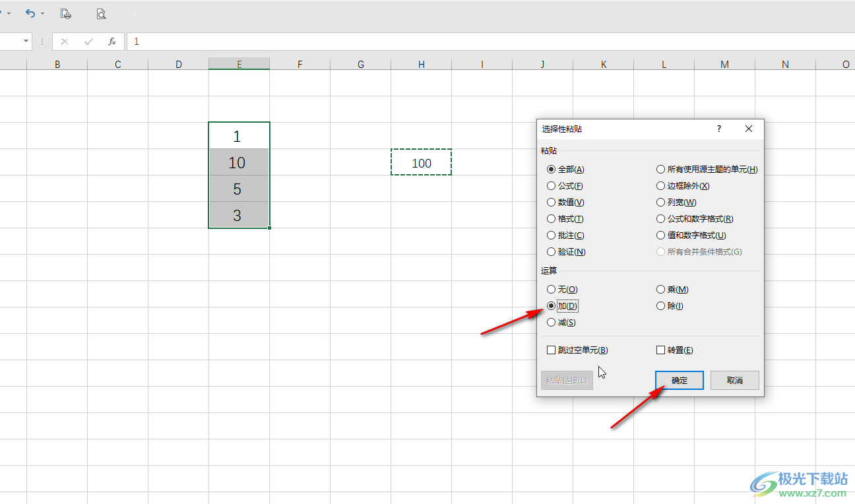
Task: Enable the 跳过空单元(B) checkbox
Action: (577, 350)
